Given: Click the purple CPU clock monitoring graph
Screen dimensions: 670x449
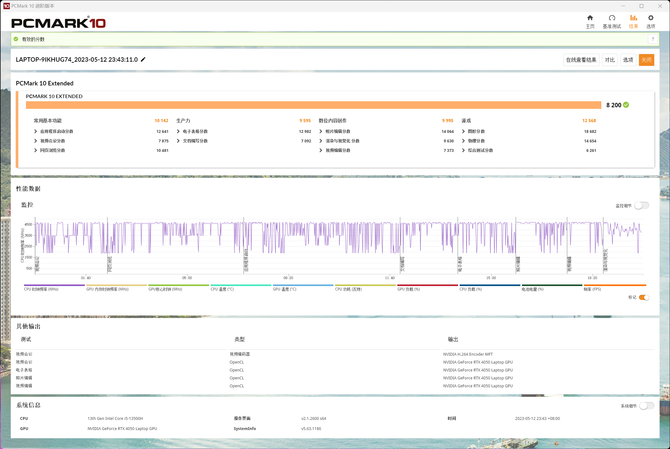Looking at the screenshot, I should (x=339, y=246).
